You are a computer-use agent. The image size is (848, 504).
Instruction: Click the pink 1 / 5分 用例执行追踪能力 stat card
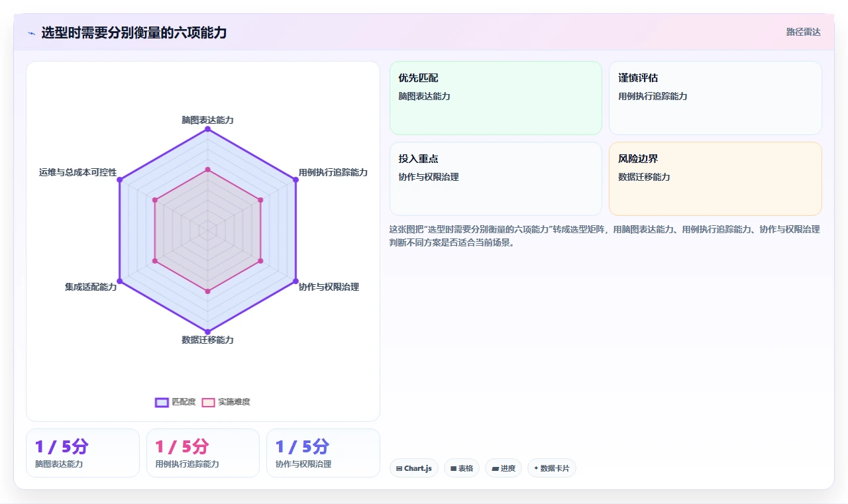pyautogui.click(x=203, y=453)
